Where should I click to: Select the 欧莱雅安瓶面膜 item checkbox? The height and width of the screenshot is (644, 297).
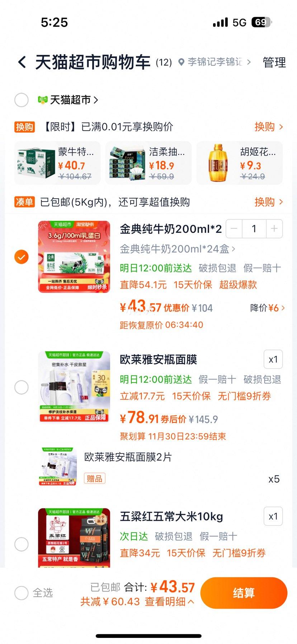(x=22, y=387)
